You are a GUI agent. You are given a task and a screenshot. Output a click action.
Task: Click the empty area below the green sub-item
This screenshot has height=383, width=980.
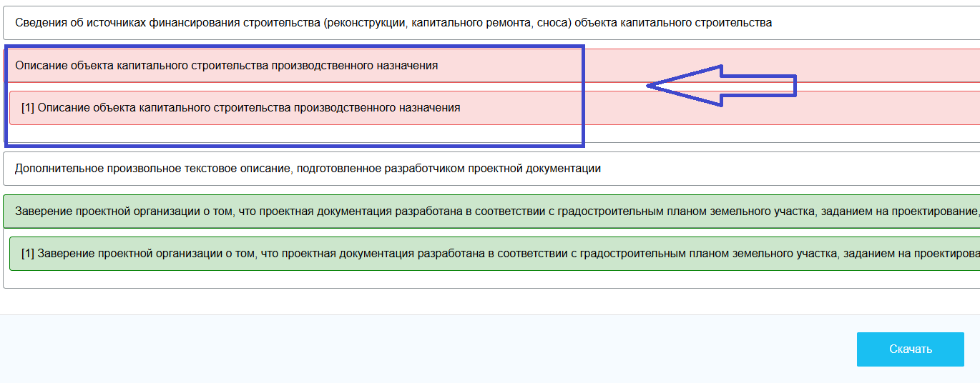click(x=429, y=279)
